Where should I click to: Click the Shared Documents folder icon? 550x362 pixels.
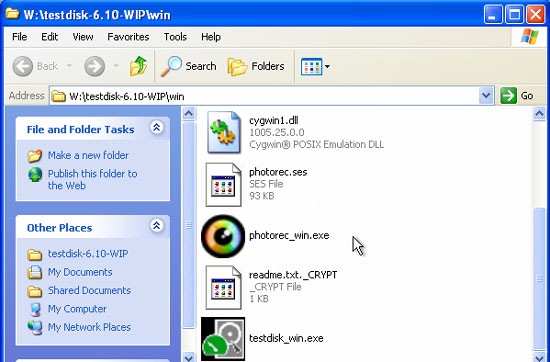[x=35, y=291]
